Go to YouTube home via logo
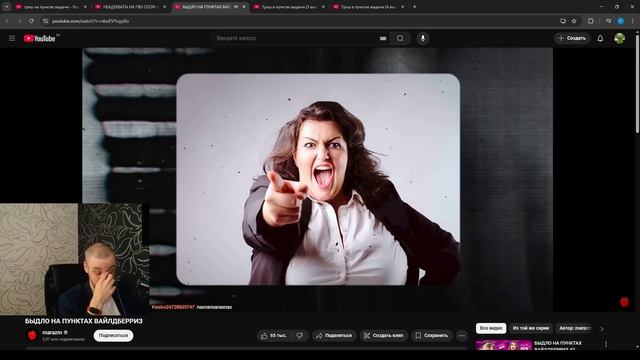Viewport: 640px width, 360px height. tap(39, 38)
